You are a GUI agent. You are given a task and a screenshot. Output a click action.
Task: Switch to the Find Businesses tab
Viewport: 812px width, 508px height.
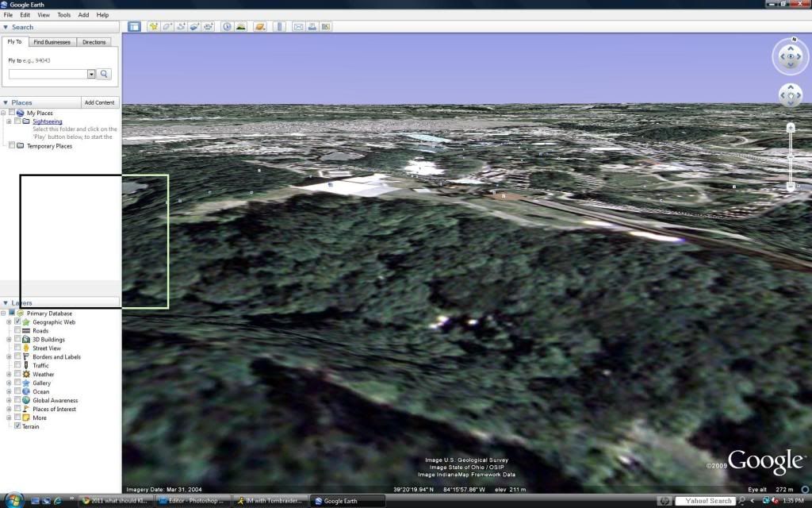point(52,42)
